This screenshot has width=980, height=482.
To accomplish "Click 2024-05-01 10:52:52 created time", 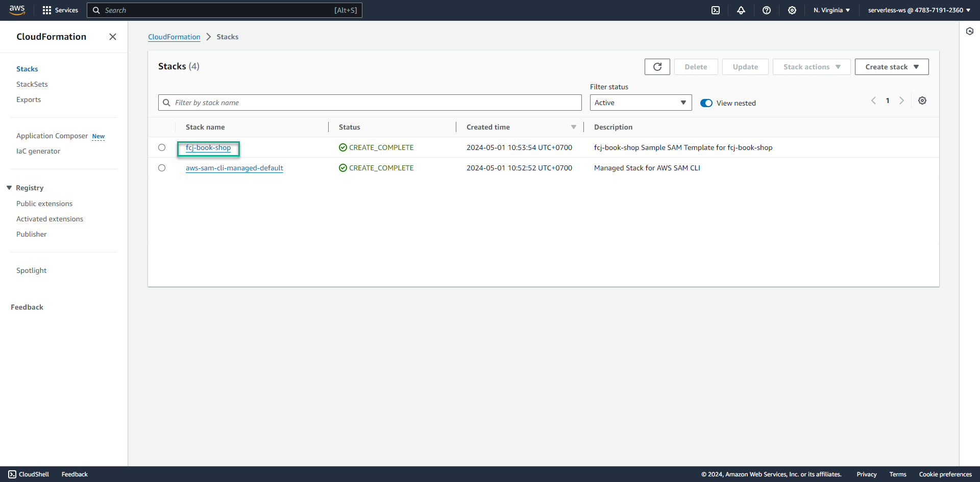I will (519, 168).
